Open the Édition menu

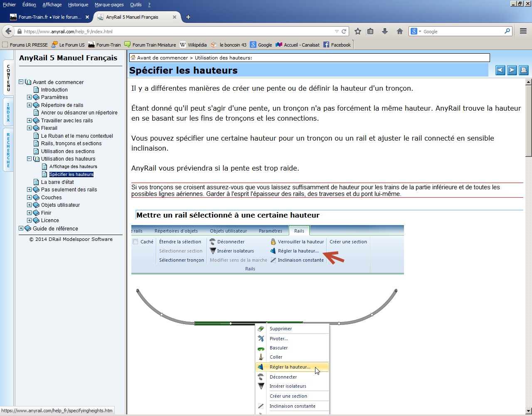point(29,5)
